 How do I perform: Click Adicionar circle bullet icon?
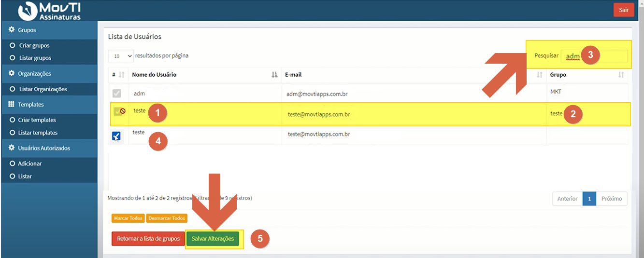[13, 163]
